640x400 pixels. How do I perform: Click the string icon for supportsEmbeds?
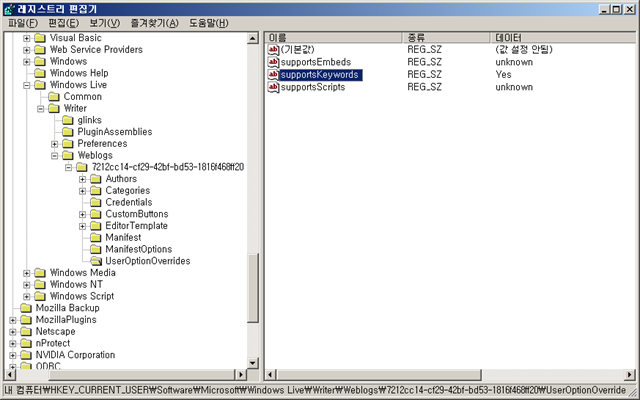click(273, 62)
